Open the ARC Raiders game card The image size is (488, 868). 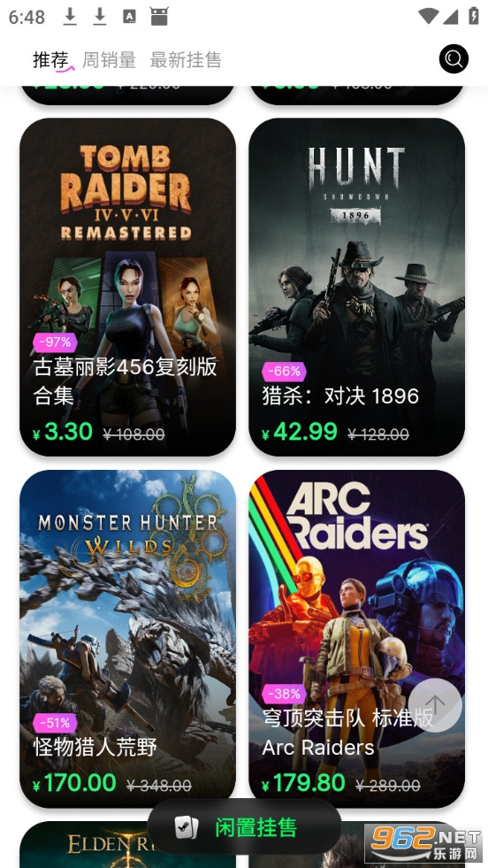click(357, 639)
